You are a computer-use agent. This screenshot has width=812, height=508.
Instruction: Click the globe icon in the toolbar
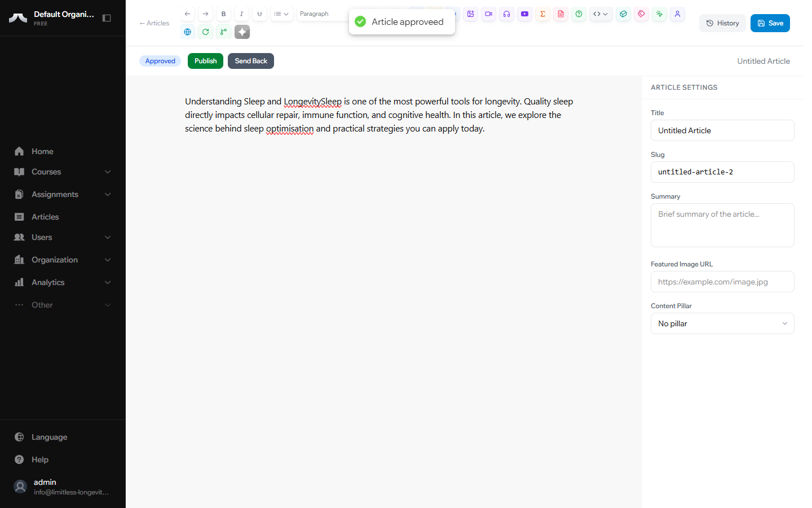[x=188, y=32]
